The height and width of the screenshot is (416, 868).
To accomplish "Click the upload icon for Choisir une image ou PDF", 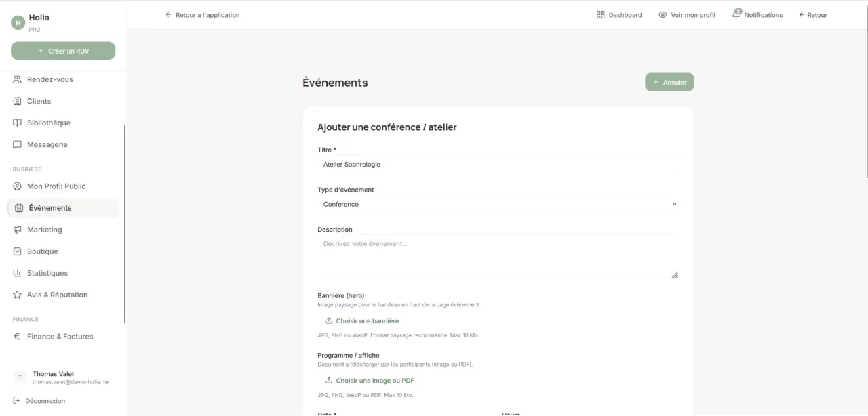I will 329,381.
